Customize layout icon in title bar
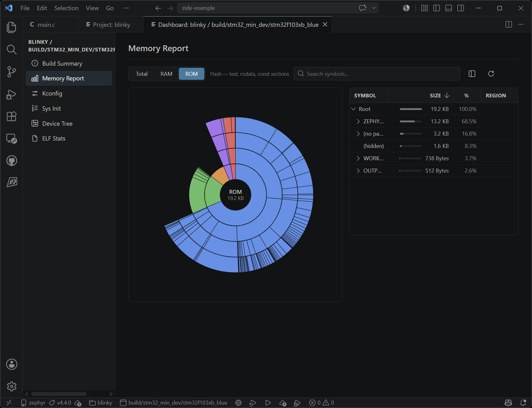 [x=424, y=8]
